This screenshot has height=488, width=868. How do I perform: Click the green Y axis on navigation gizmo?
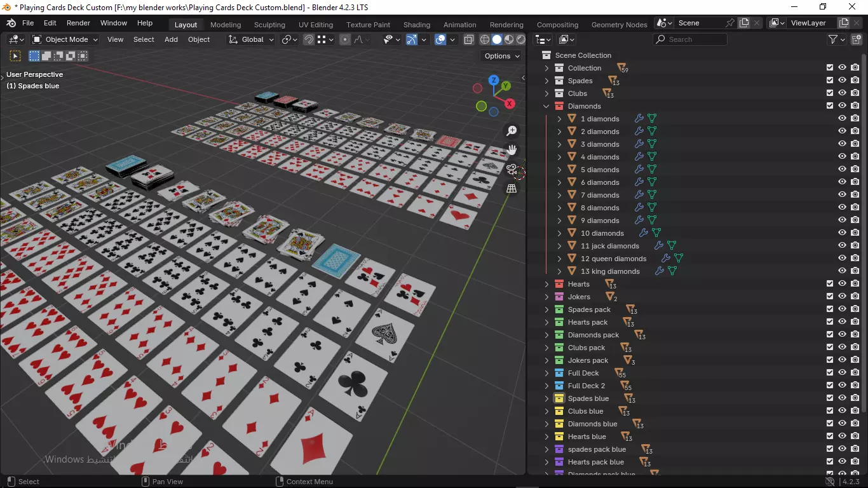tap(506, 86)
